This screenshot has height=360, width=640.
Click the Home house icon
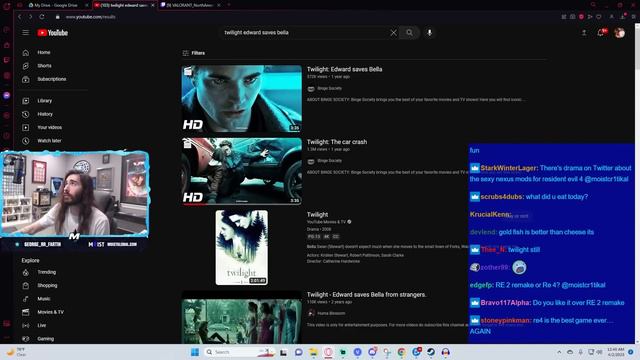[26, 53]
